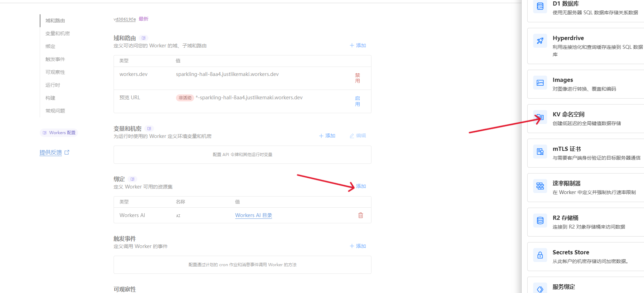Click the Hyperdrive rocket icon
644x293 pixels.
(540, 41)
